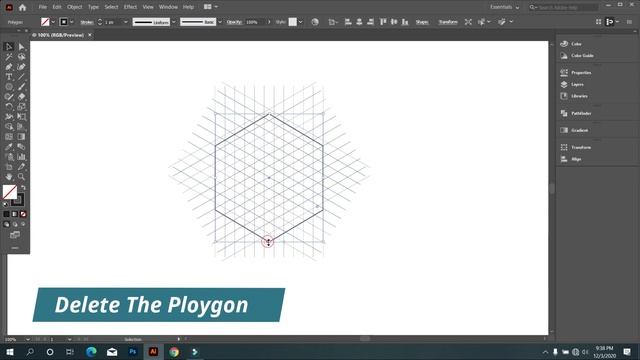Viewport: 640px width, 360px height.
Task: Go to the Home screen icon
Action: tap(22, 7)
